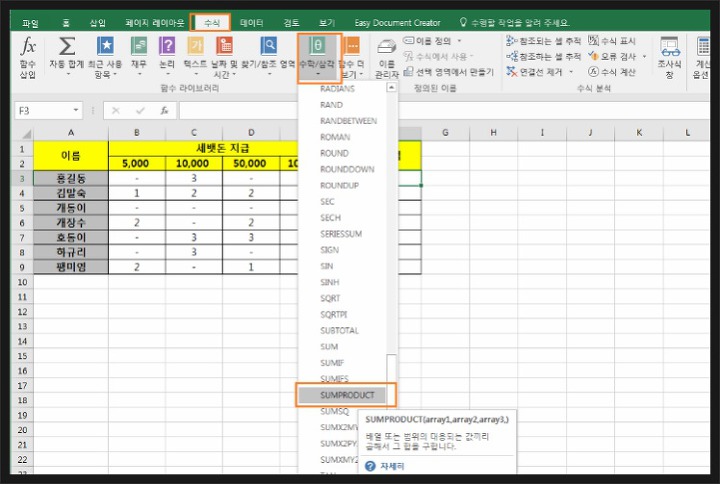Click the function list scroll-up arrow

tap(391, 87)
